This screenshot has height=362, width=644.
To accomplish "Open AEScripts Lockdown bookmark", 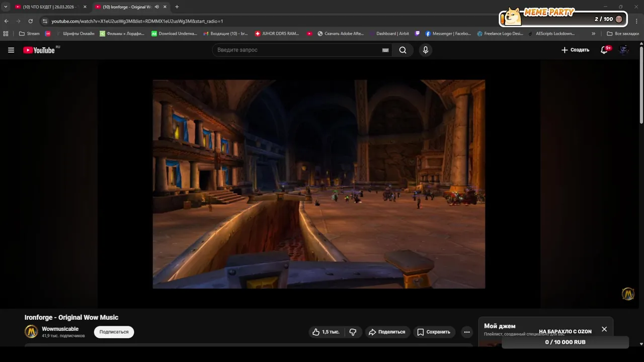I will pyautogui.click(x=552, y=34).
